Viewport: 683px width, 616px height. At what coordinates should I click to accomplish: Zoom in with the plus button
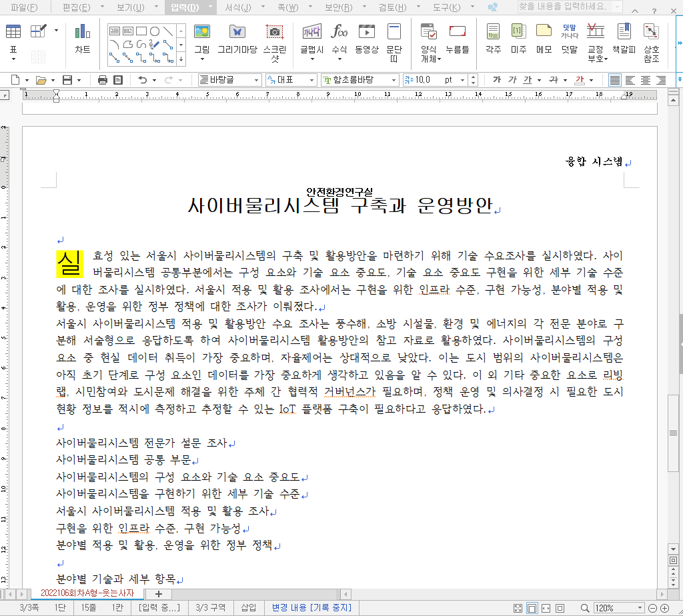(665, 608)
